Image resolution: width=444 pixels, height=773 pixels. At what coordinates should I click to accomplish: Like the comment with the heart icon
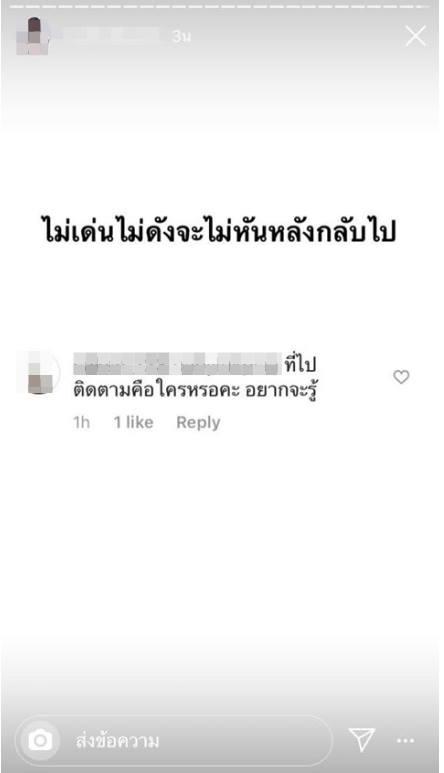(x=401, y=377)
